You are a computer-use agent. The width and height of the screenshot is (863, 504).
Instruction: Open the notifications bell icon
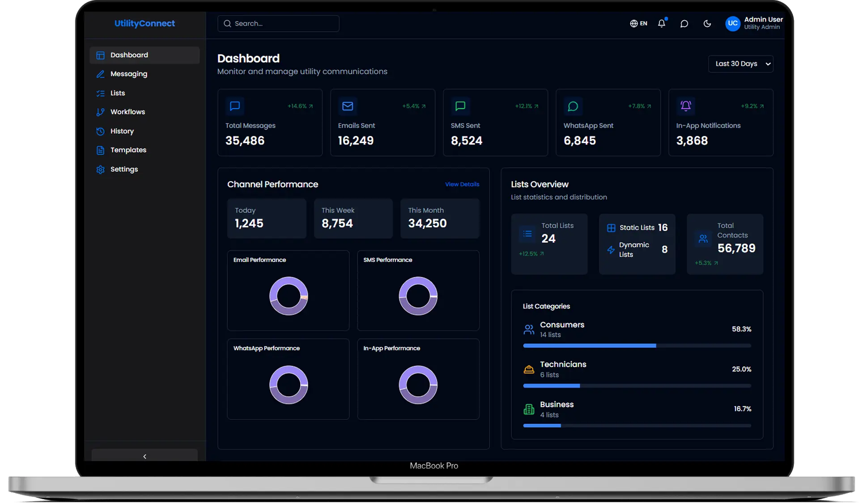662,23
